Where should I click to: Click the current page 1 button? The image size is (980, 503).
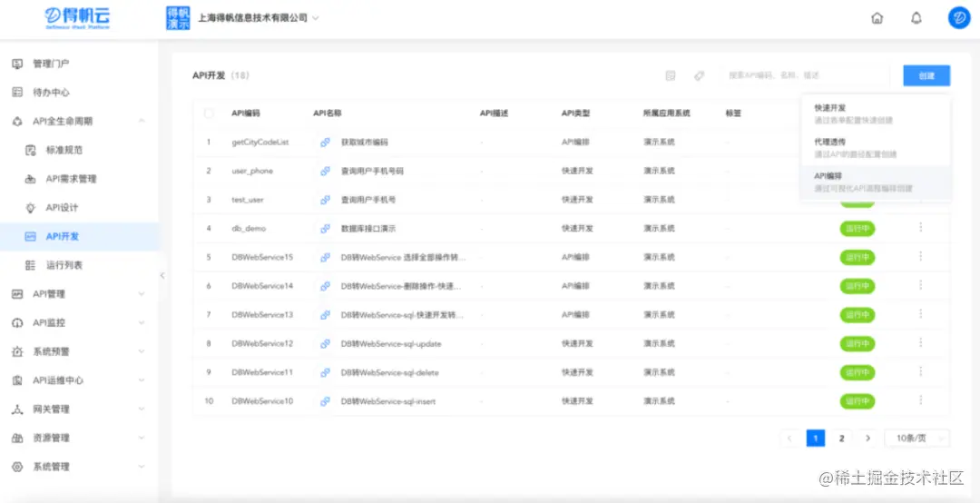tap(815, 438)
